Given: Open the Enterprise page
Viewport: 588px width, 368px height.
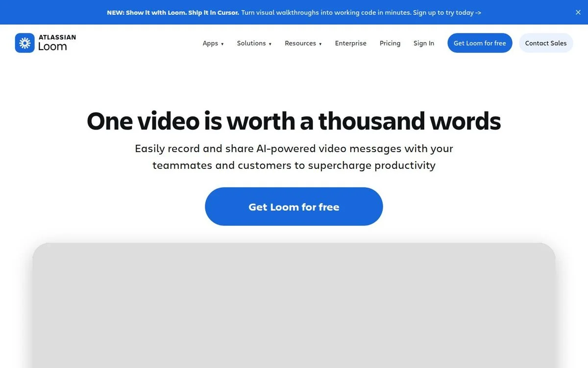Looking at the screenshot, I should pos(351,43).
